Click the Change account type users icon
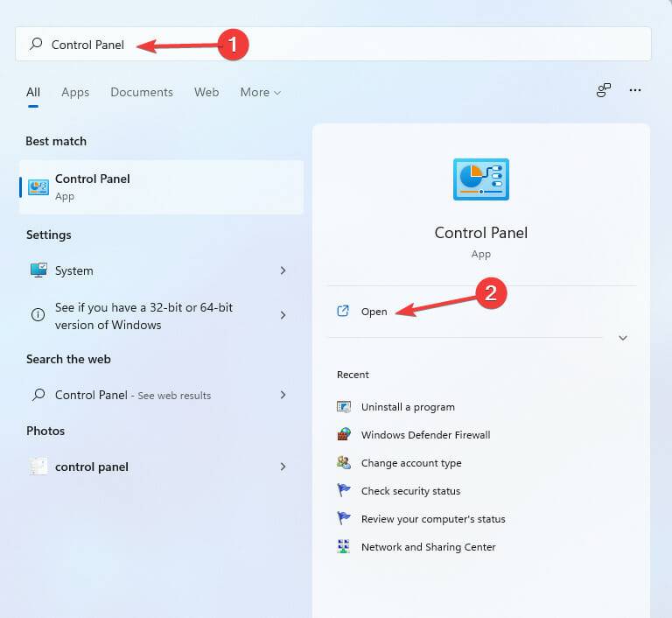 [x=344, y=463]
